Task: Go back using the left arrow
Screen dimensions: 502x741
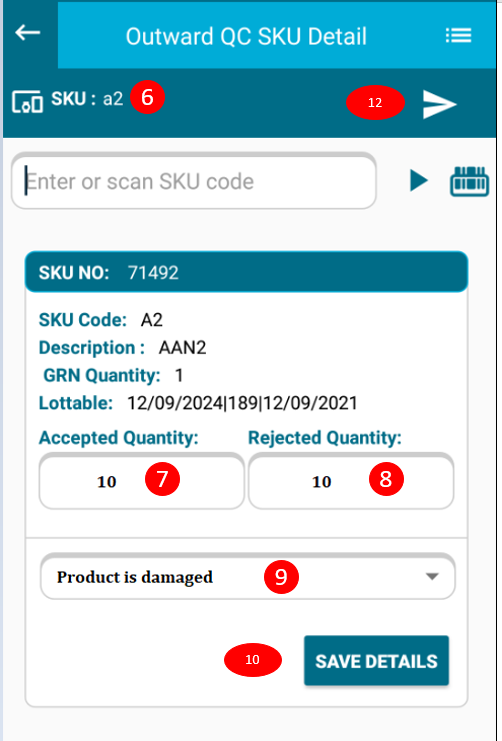Action: pos(27,33)
